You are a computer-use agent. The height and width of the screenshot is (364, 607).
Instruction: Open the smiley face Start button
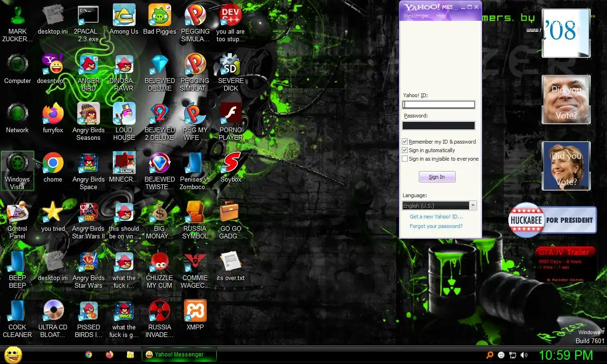coord(13,355)
